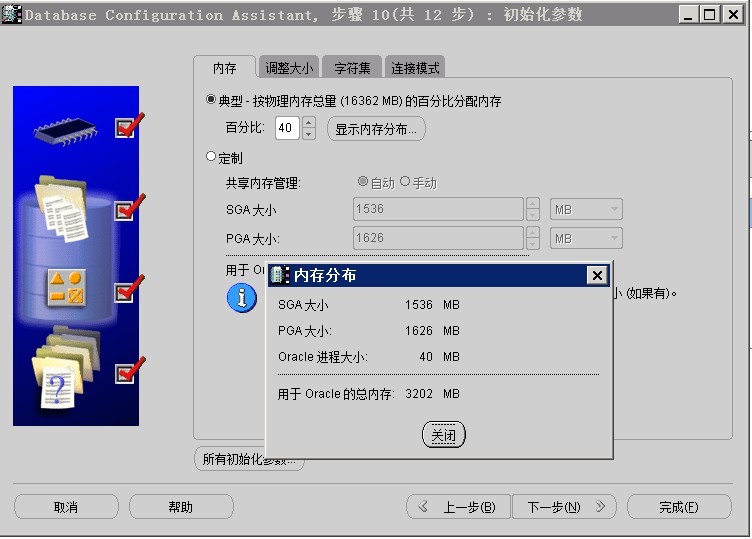Viewport: 752px width, 539px height.
Task: Click the Database Configuration Assistant title icon
Action: click(11, 15)
